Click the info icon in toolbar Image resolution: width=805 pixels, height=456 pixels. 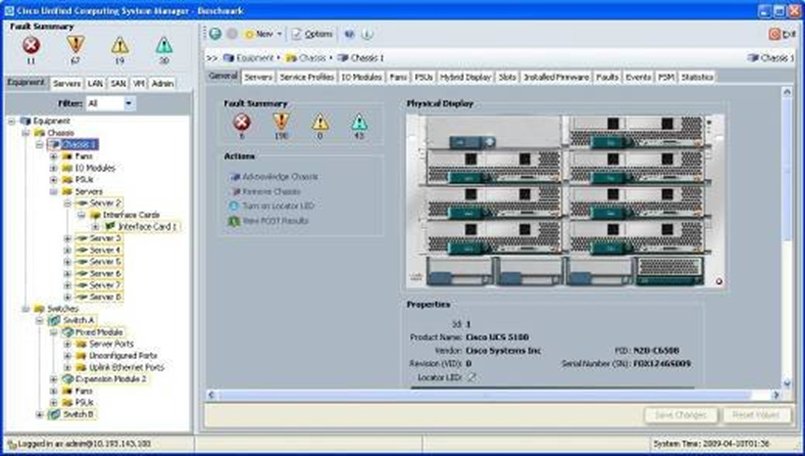367,34
